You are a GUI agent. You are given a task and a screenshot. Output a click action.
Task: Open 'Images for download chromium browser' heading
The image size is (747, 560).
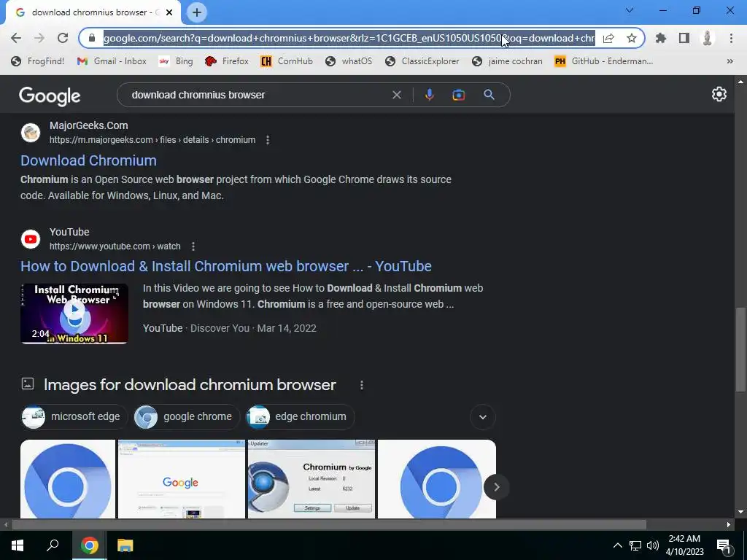coord(190,385)
